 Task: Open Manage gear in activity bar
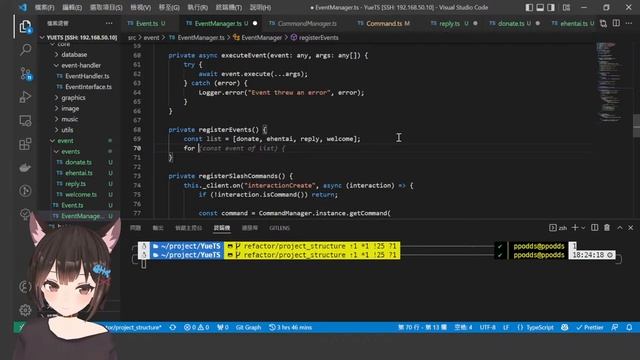[x=25, y=310]
